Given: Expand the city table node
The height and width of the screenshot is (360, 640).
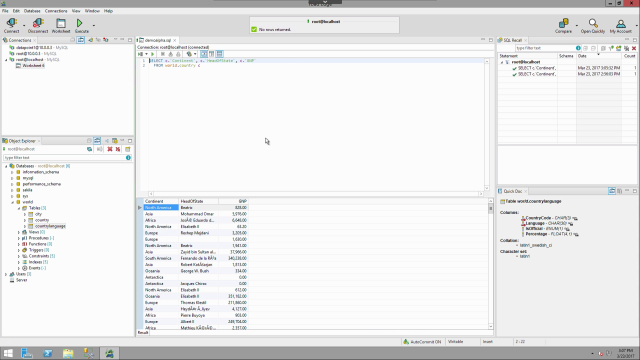Looking at the screenshot, I should coord(25,214).
